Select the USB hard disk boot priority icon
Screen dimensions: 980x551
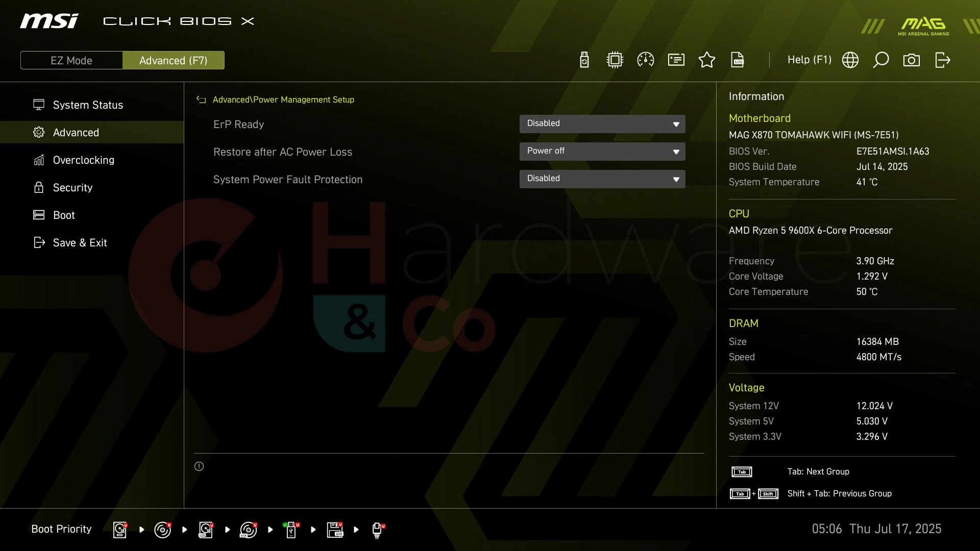[x=206, y=530]
